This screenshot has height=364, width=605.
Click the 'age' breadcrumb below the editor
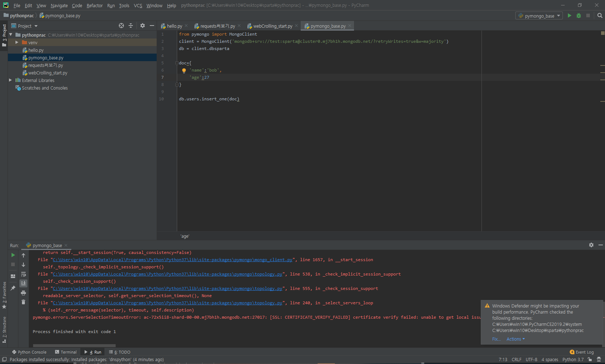[185, 236]
